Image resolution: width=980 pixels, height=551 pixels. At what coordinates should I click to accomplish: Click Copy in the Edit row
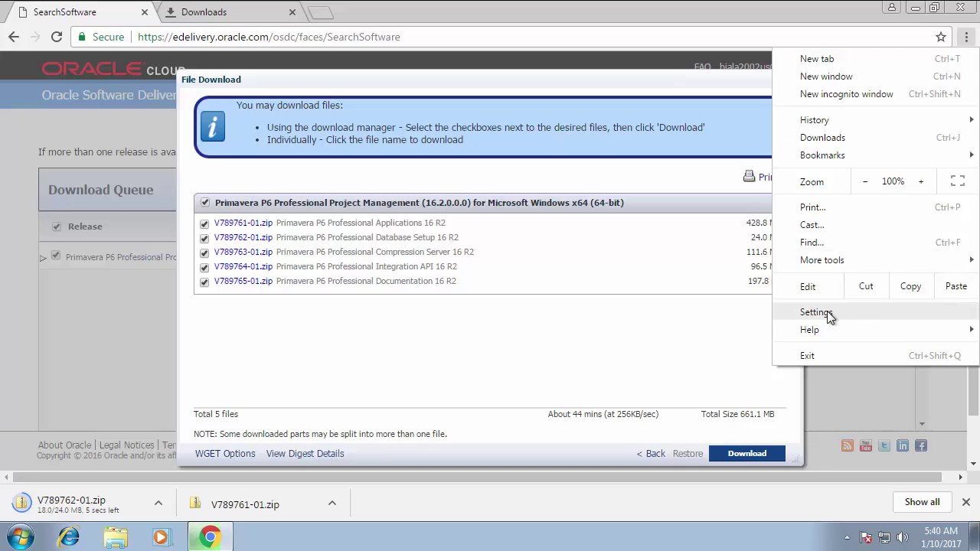(x=910, y=286)
